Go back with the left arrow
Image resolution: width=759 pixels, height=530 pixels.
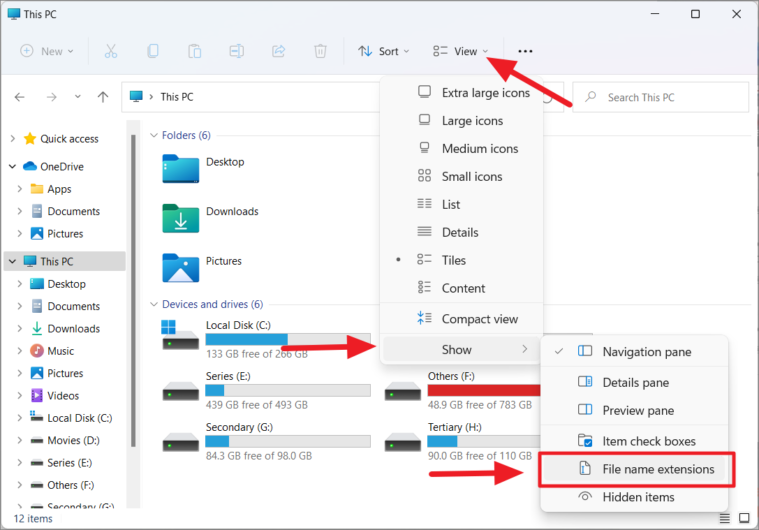(19, 97)
